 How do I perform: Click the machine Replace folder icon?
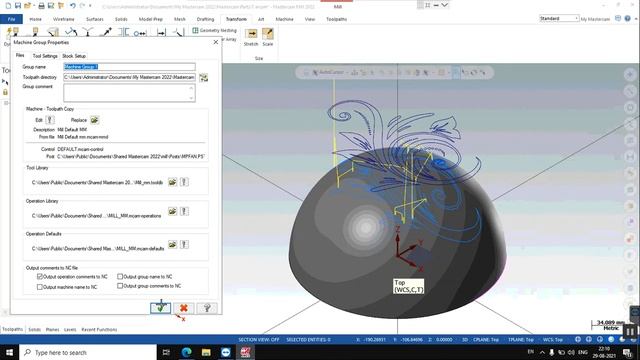[95, 120]
